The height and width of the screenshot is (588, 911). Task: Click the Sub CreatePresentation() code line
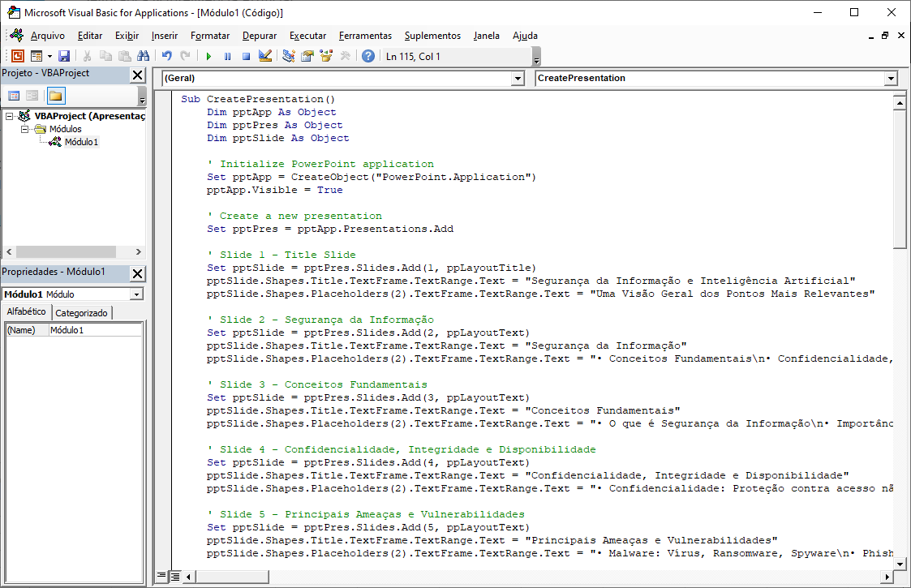(x=258, y=100)
